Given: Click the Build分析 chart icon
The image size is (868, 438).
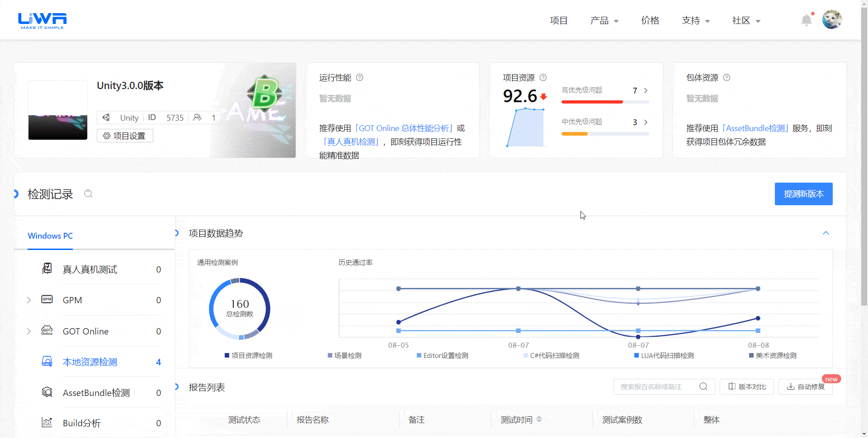Looking at the screenshot, I should tap(47, 422).
